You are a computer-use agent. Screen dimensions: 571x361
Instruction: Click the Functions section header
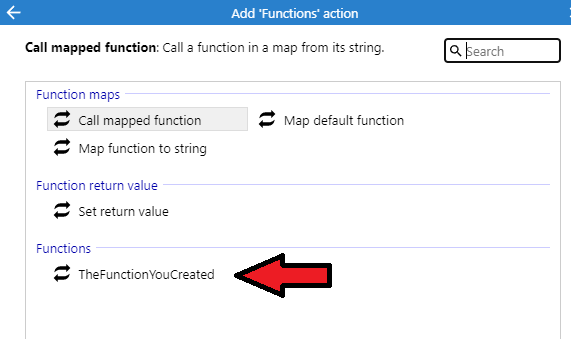tap(63, 249)
